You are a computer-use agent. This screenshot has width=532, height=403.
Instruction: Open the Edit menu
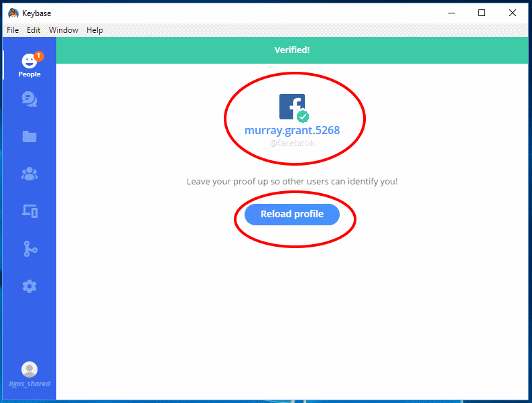coord(34,30)
